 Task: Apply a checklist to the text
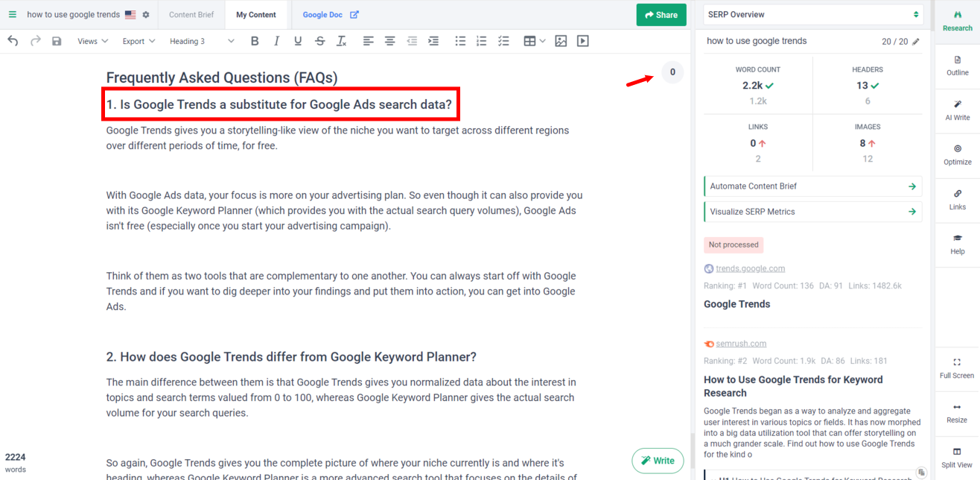(x=503, y=41)
